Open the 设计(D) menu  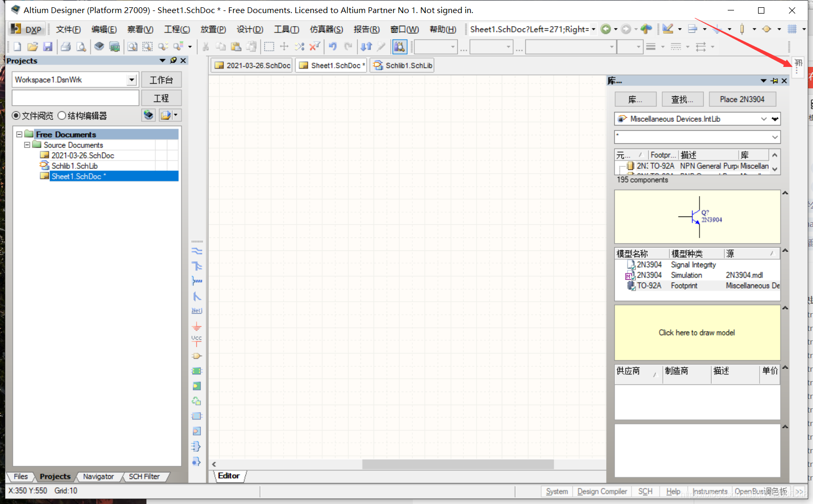pos(250,29)
